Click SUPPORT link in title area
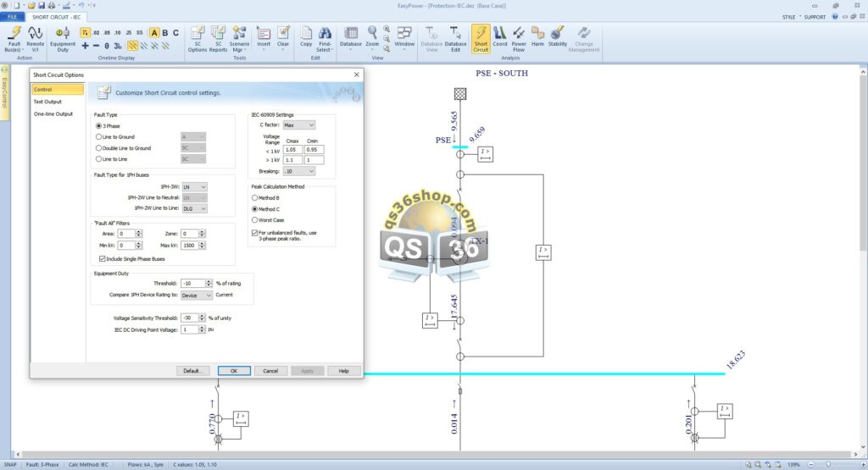The height and width of the screenshot is (470, 868). [x=815, y=17]
